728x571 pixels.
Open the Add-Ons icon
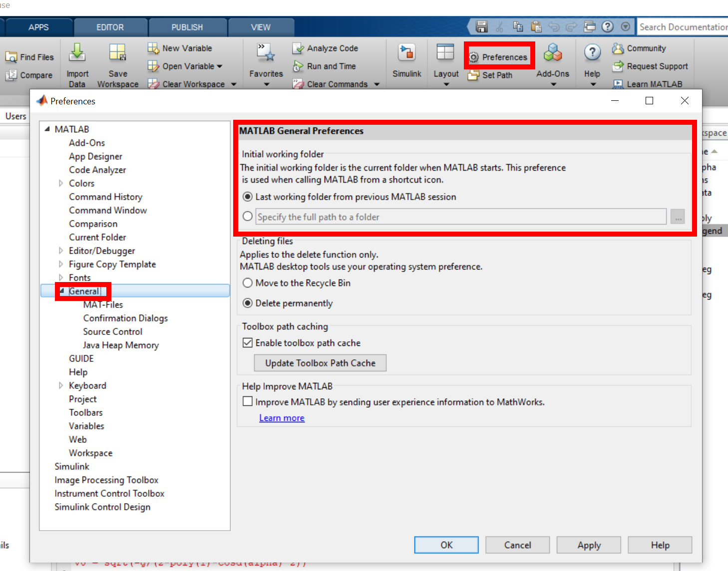(x=553, y=52)
